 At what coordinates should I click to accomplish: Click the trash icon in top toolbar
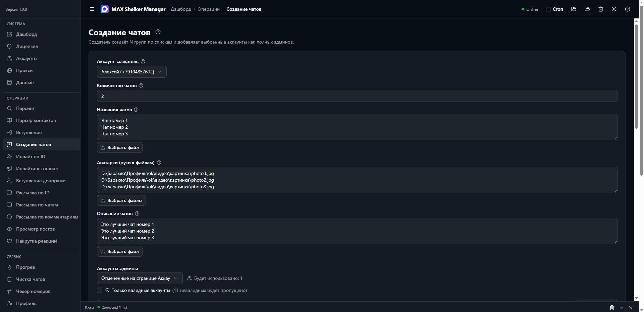(x=601, y=9)
